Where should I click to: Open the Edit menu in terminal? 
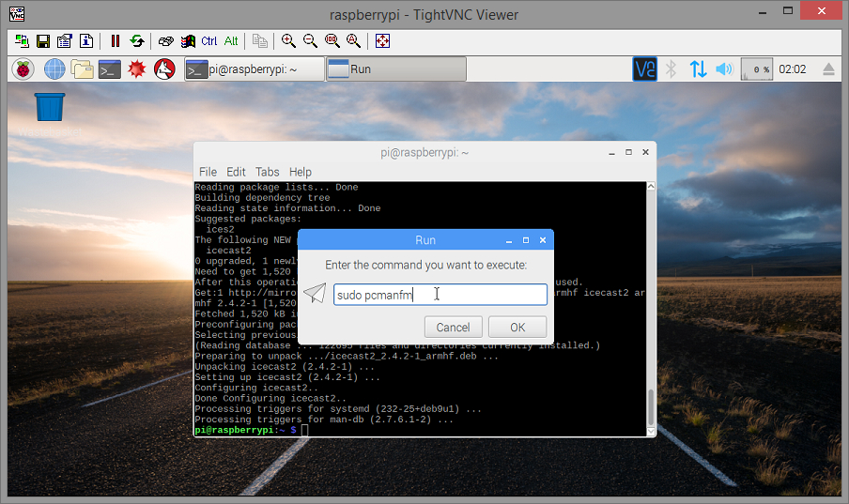click(x=236, y=172)
